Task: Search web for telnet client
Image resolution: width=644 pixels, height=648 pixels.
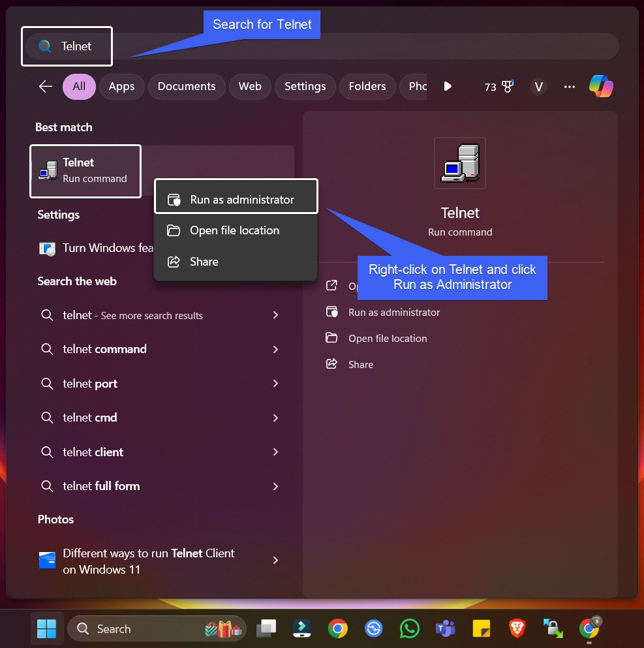Action: (93, 452)
